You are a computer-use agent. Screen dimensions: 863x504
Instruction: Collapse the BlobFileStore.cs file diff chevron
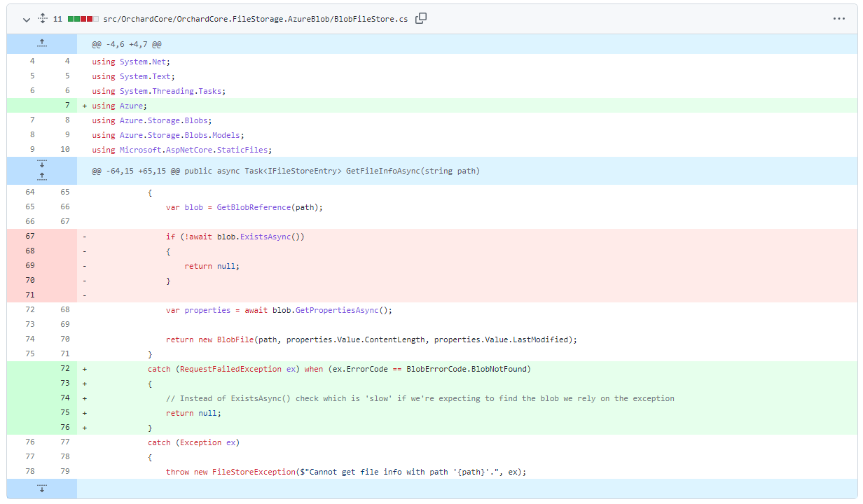[27, 19]
